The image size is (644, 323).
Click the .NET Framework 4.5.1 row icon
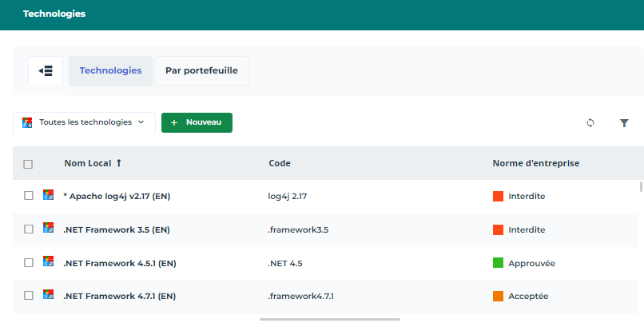(x=49, y=262)
